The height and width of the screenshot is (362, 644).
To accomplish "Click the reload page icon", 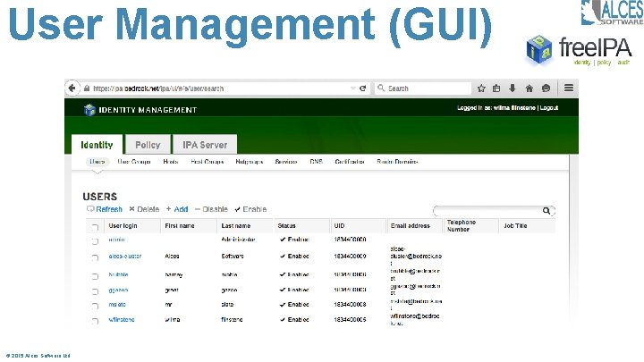I will [x=362, y=88].
